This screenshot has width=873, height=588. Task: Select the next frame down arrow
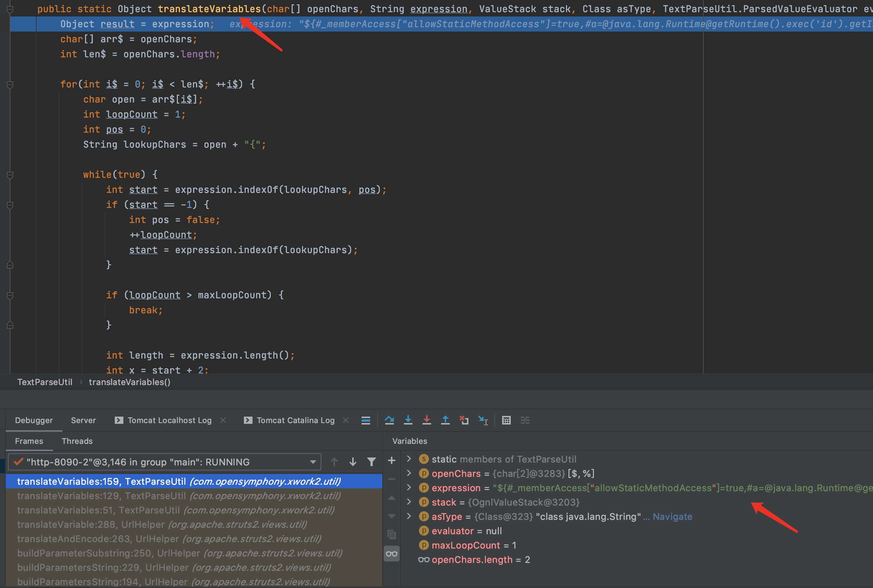353,462
